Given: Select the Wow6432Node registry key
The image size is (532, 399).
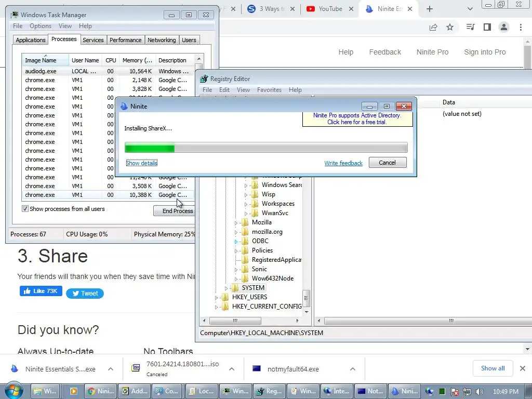Looking at the screenshot, I should (272, 278).
